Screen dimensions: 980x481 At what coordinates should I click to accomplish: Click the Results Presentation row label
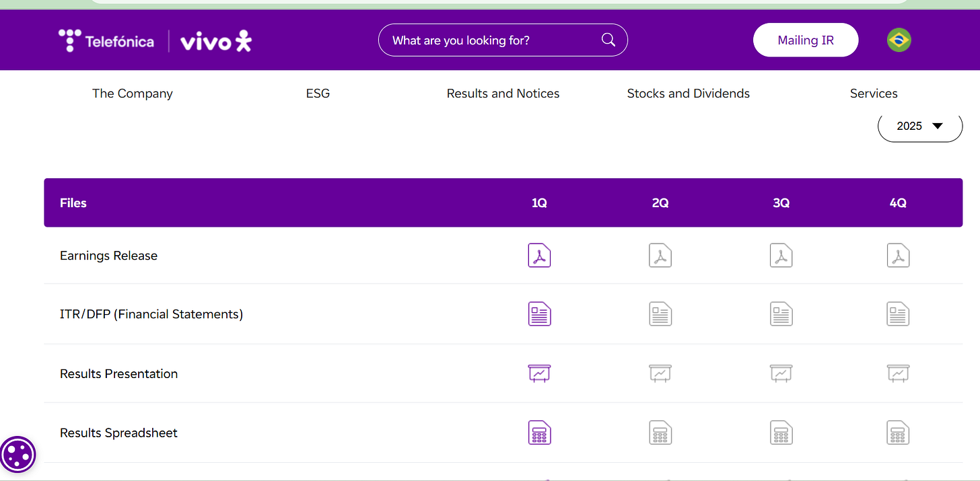tap(118, 373)
